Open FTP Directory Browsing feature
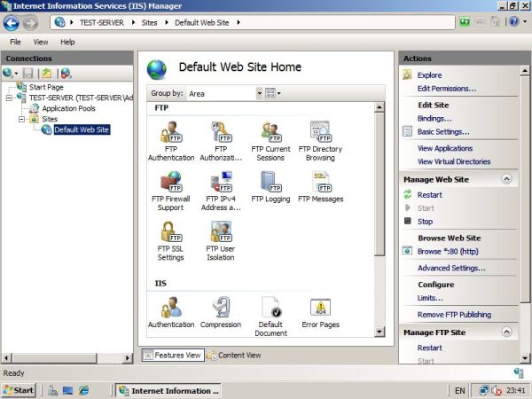This screenshot has width=532, height=399. point(320,141)
